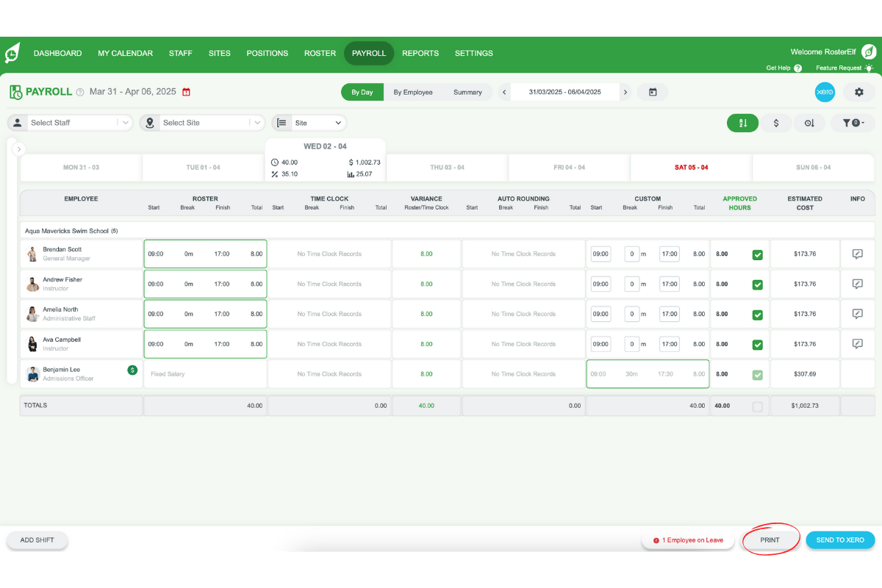This screenshot has height=588, width=882.
Task: Open the REPORTS menu
Action: (420, 53)
